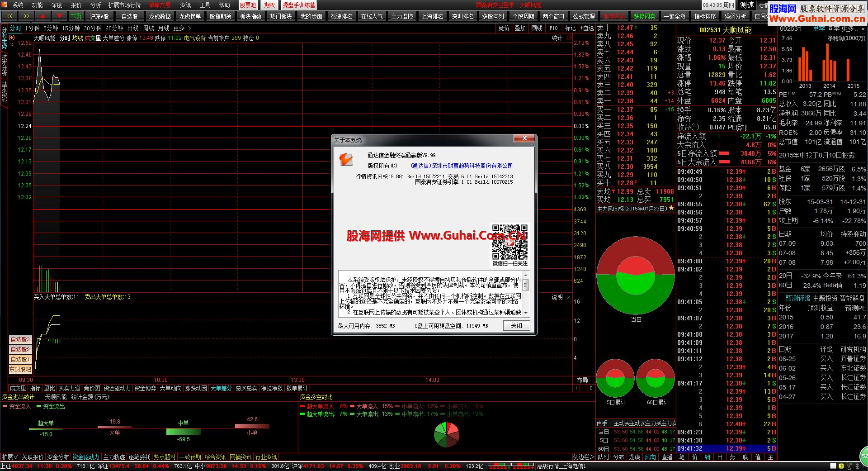Click the plus zoom button under 布局

tap(576, 388)
